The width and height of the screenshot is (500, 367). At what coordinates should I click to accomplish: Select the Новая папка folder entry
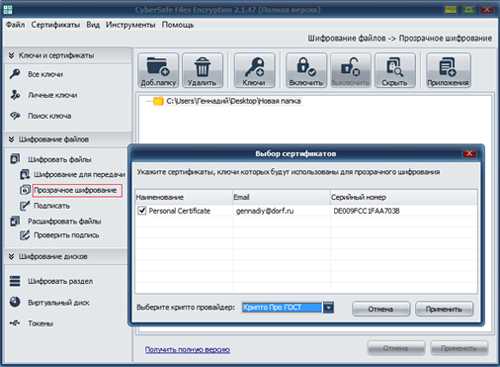pos(233,101)
